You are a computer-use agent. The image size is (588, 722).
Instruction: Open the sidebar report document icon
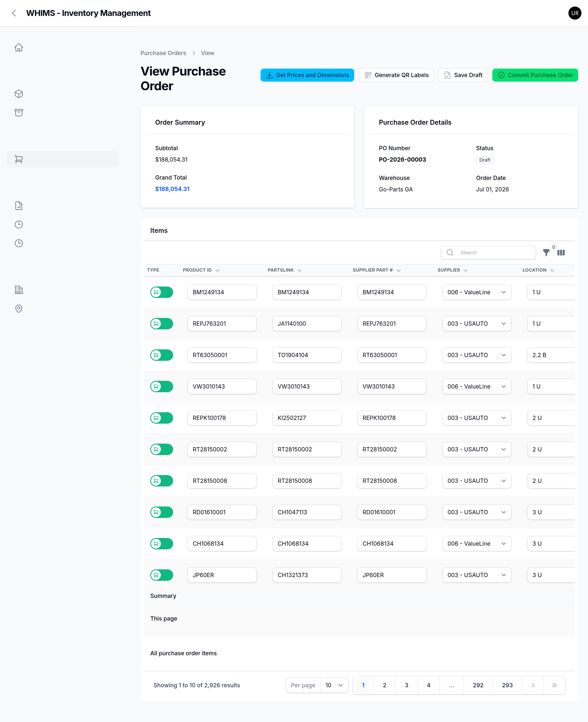[x=19, y=206]
